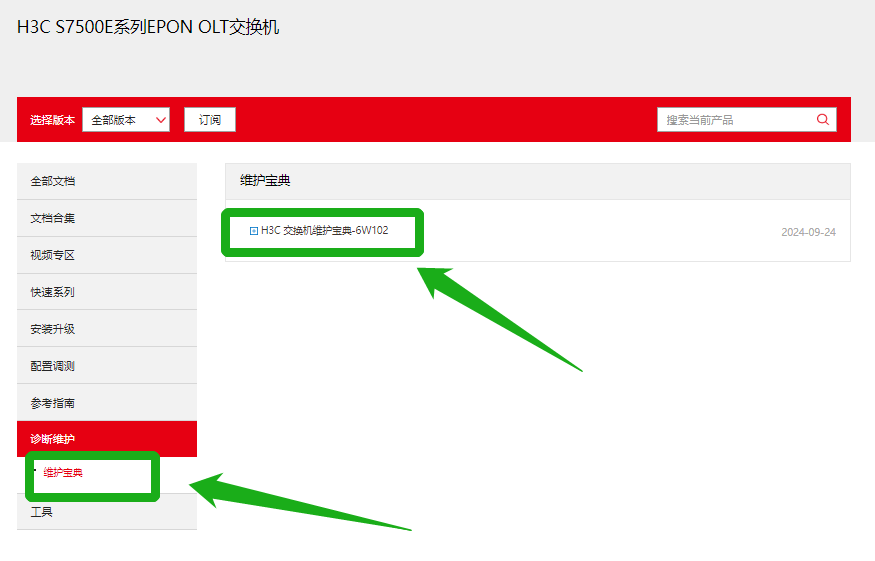
Task: Click the 维护宝典 panel heading
Action: click(265, 180)
